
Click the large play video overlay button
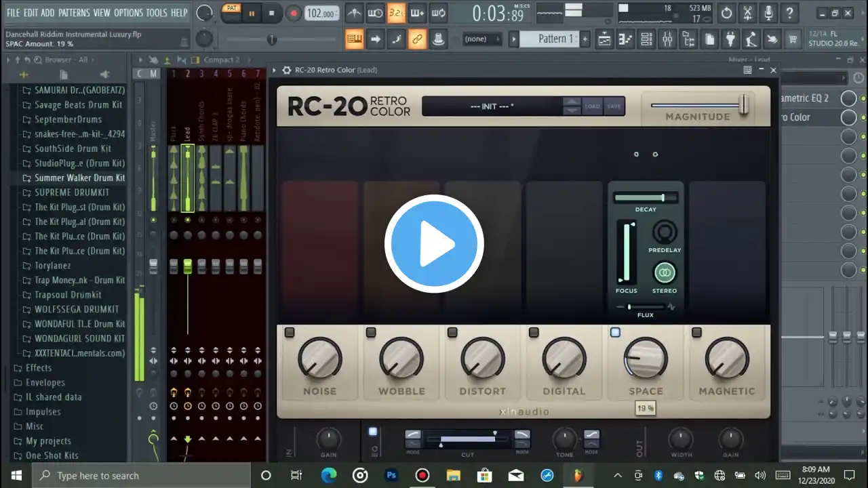tap(434, 244)
